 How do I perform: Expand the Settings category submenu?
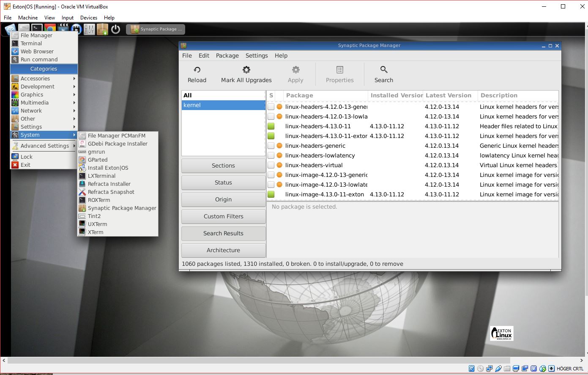44,127
